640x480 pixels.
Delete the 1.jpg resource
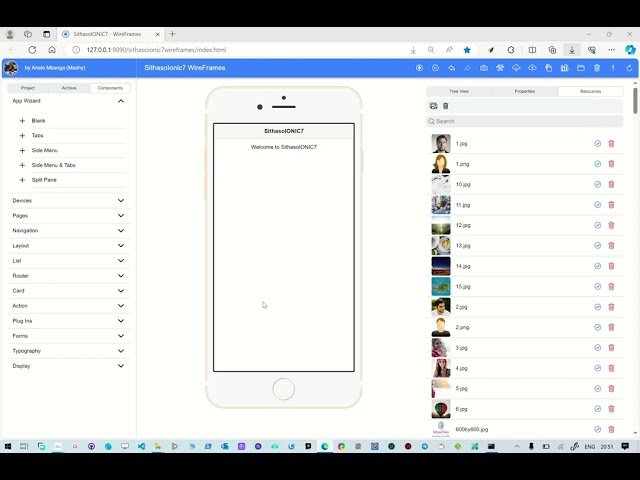611,144
